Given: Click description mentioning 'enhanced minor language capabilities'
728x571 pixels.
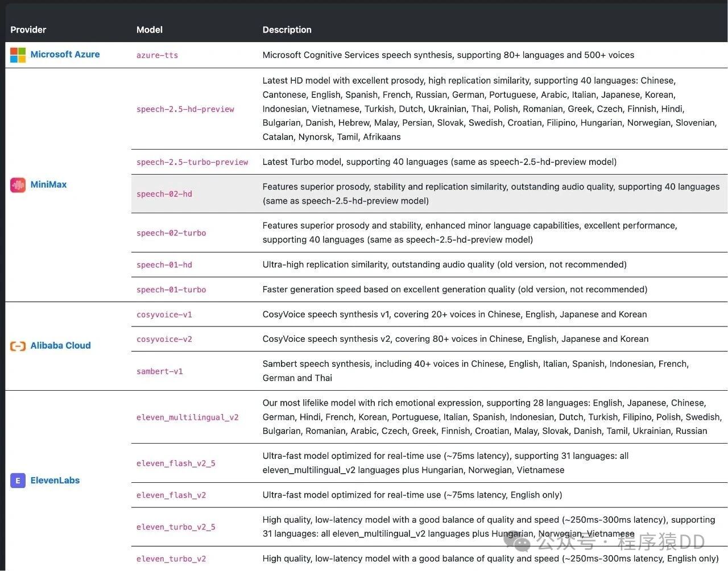Looking at the screenshot, I should point(470,233).
